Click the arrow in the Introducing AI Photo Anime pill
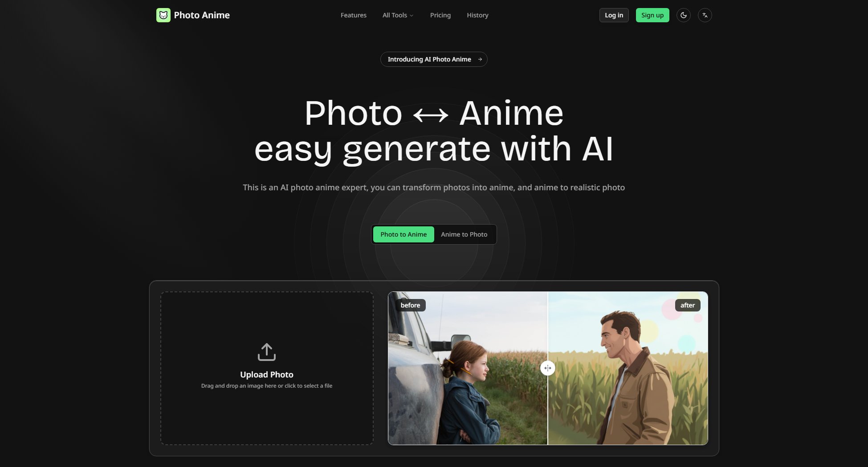 [x=480, y=59]
